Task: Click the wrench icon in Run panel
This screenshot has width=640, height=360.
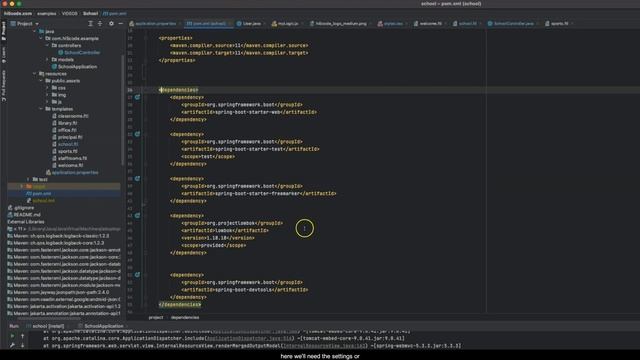Action: pyautogui.click(x=12, y=345)
